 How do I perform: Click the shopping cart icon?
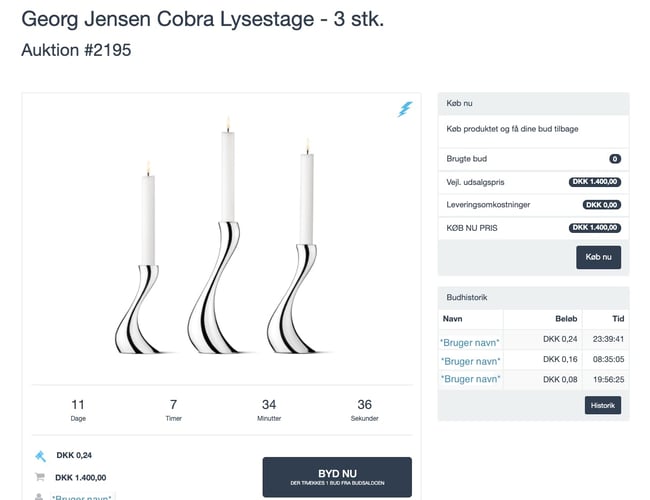(x=41, y=477)
